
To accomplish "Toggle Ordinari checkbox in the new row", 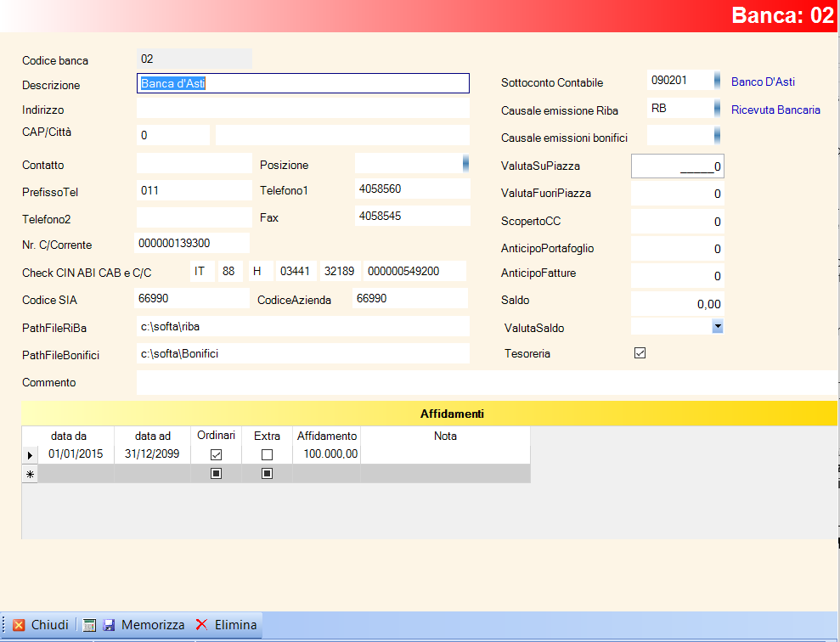I will point(216,473).
